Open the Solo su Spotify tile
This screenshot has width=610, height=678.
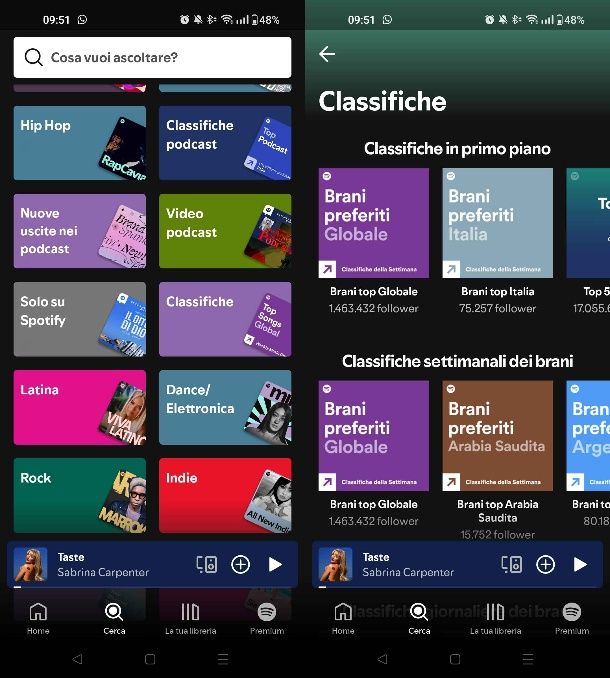(80, 319)
